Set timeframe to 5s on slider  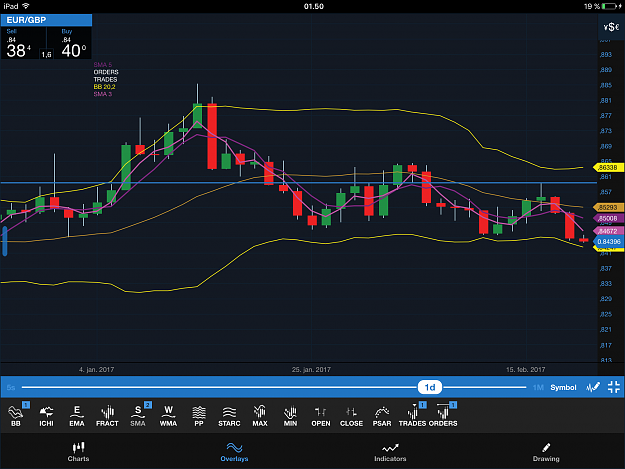pos(11,387)
